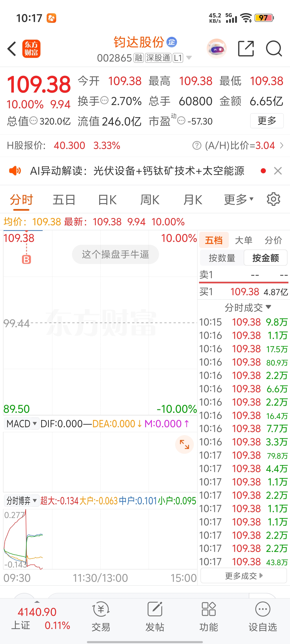This screenshot has height=644, width=290.
Task: Open the 更多 chart period dropdown
Action: pyautogui.click(x=239, y=200)
